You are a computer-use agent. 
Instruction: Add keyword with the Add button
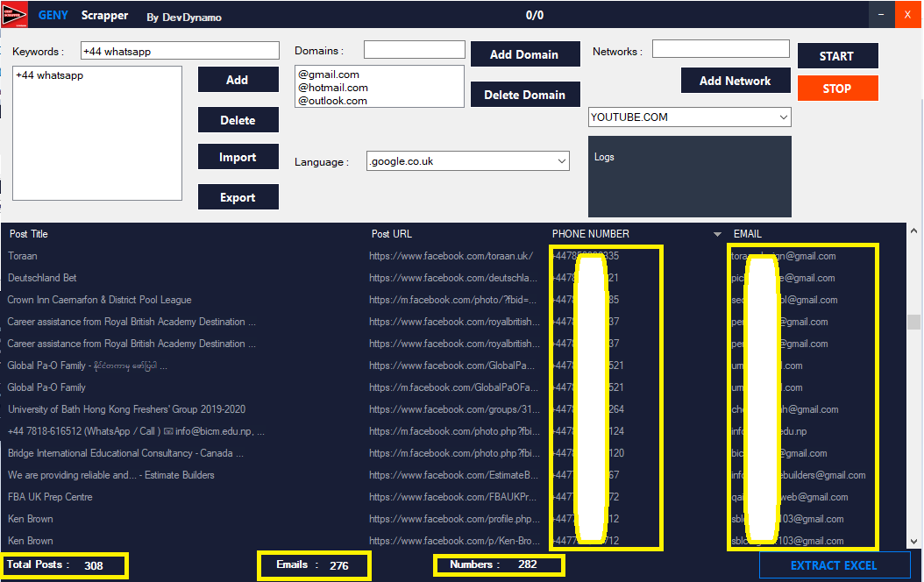[238, 80]
